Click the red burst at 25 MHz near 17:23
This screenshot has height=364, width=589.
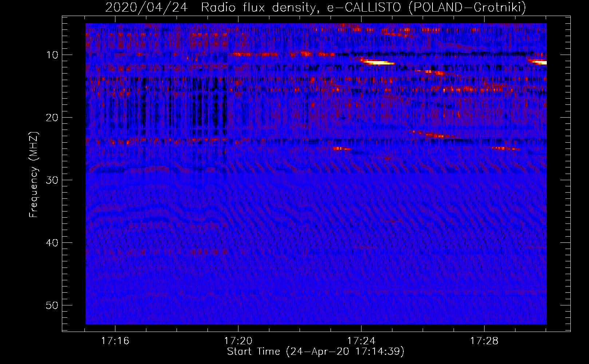(342, 149)
